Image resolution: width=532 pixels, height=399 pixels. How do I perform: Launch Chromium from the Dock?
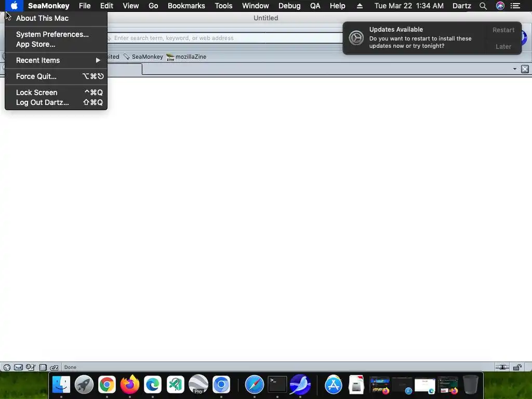221,385
